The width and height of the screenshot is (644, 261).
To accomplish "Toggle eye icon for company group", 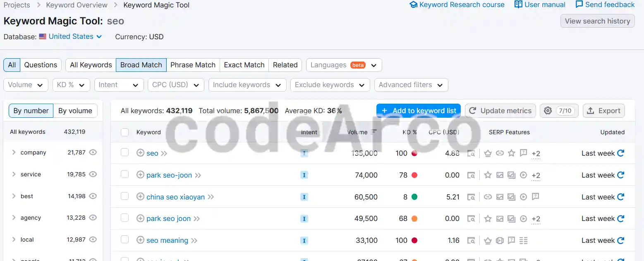I will (x=93, y=152).
